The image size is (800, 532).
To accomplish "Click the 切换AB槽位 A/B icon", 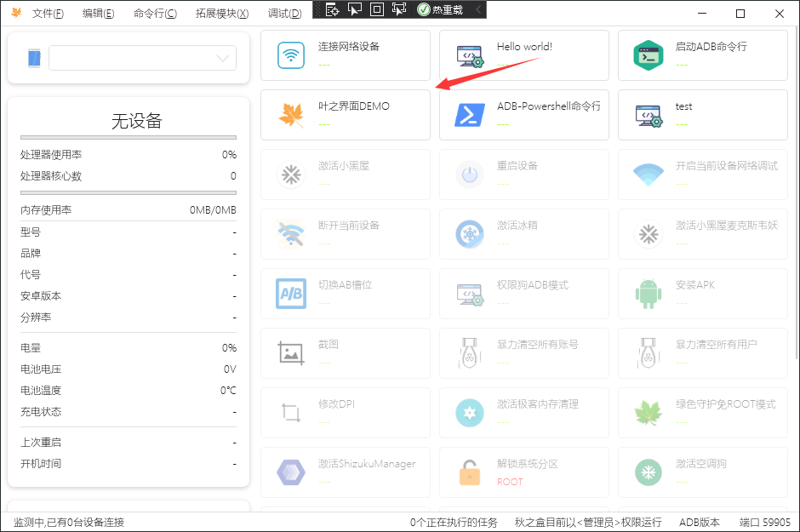I will tap(291, 294).
